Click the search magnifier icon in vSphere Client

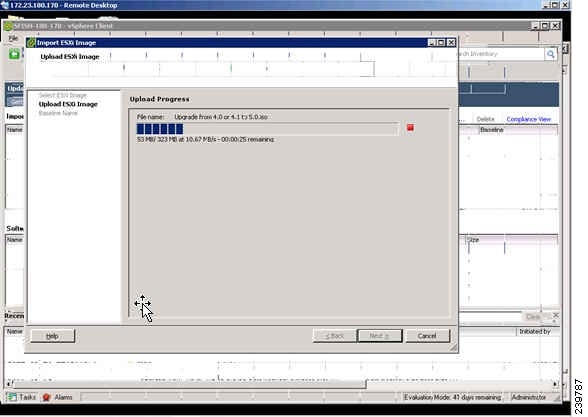click(550, 54)
